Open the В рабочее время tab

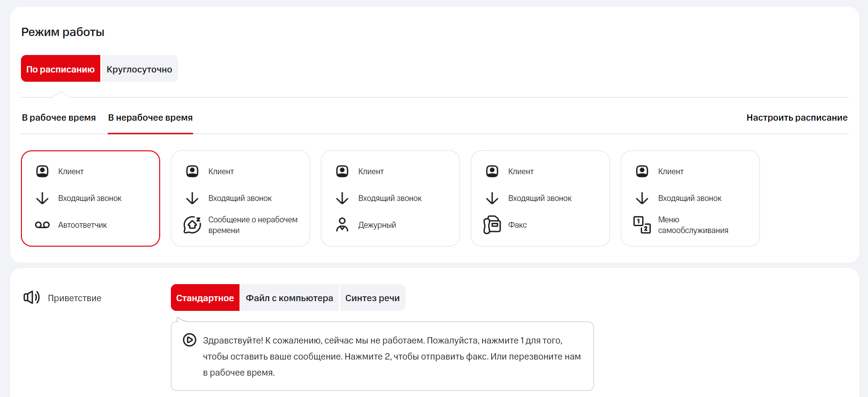[59, 118]
